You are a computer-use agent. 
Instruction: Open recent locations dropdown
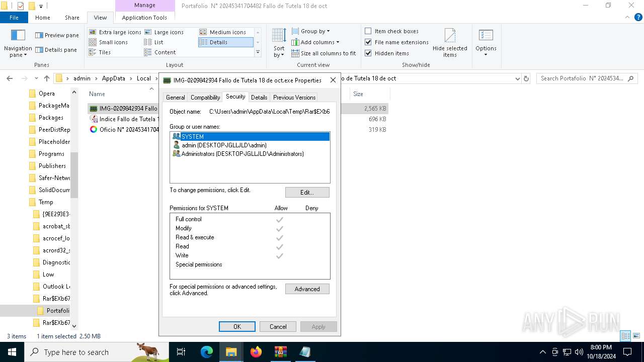click(36, 78)
